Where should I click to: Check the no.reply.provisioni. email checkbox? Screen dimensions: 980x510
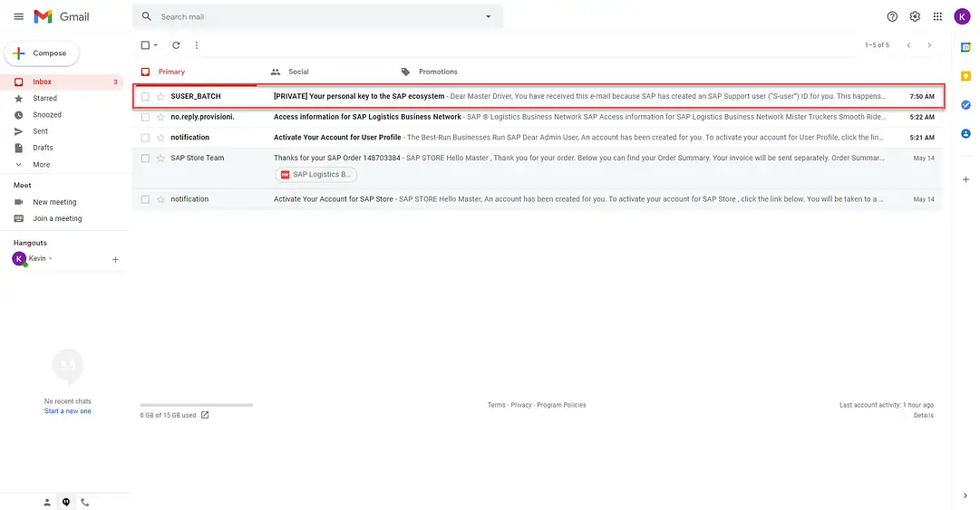pos(145,117)
